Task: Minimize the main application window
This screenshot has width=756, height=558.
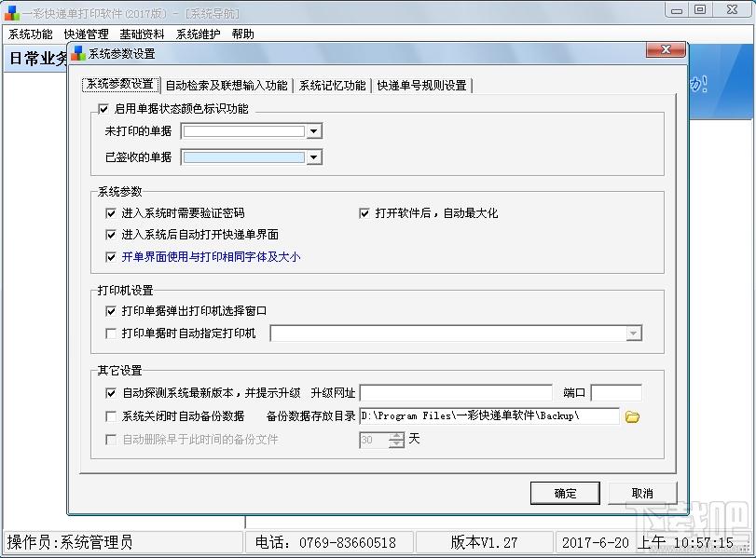Action: 677,9
